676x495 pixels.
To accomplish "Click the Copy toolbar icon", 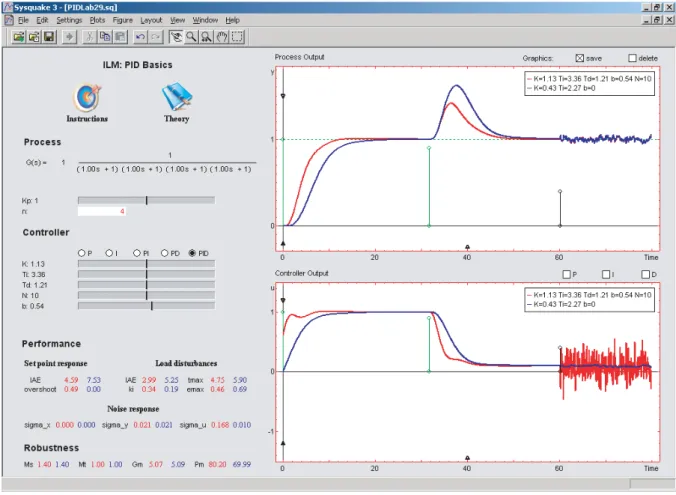I will tap(105, 37).
